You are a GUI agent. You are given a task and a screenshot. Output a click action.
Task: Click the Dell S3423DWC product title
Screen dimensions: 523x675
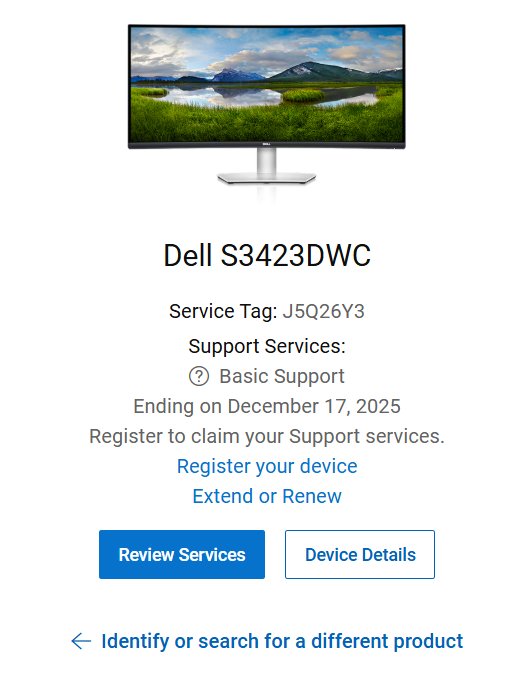[x=267, y=255]
